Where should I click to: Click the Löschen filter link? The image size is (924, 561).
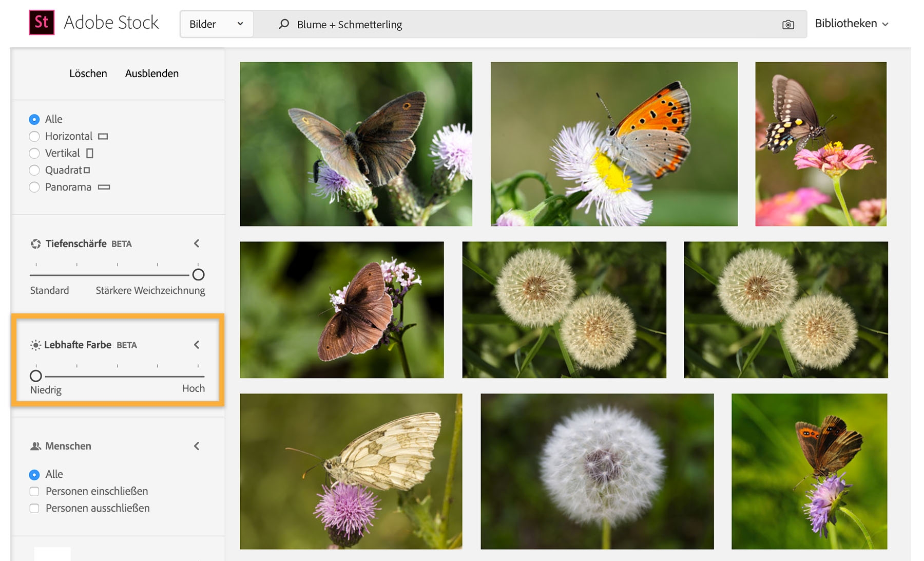click(88, 73)
